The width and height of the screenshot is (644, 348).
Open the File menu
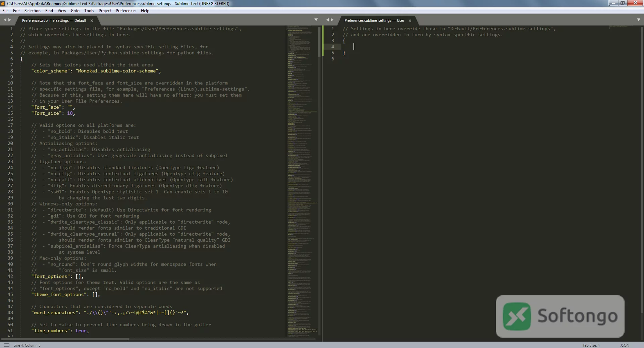click(x=5, y=11)
